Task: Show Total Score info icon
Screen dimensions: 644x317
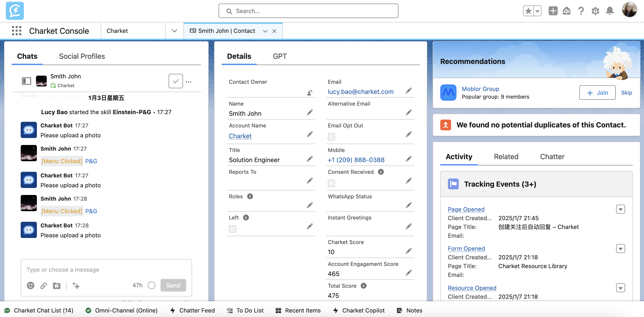Action: [x=363, y=285]
